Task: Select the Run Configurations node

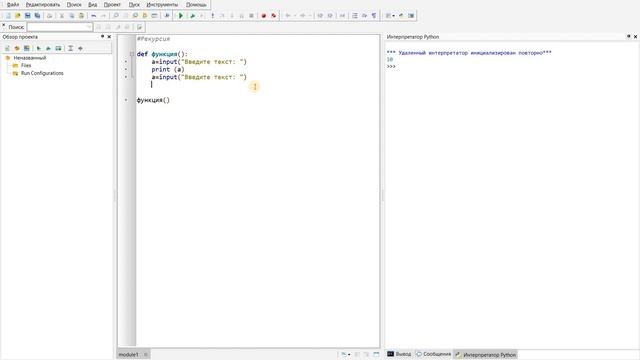Action: [42, 73]
